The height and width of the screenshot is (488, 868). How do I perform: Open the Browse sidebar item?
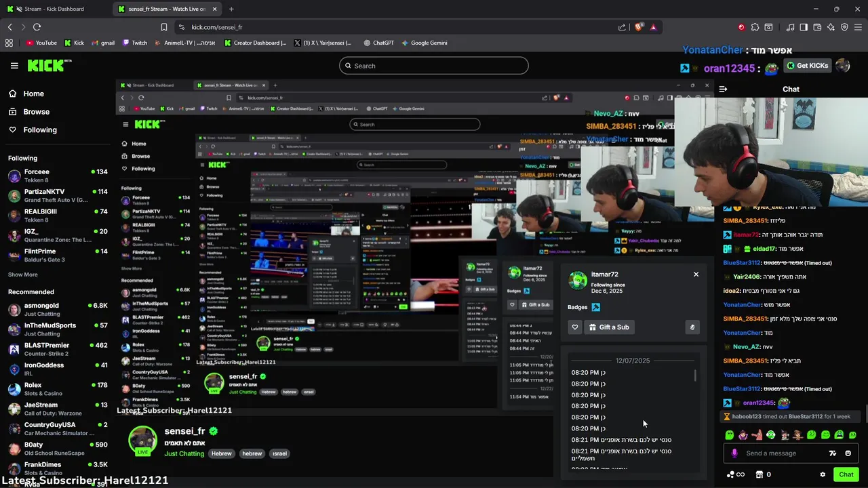pos(36,112)
